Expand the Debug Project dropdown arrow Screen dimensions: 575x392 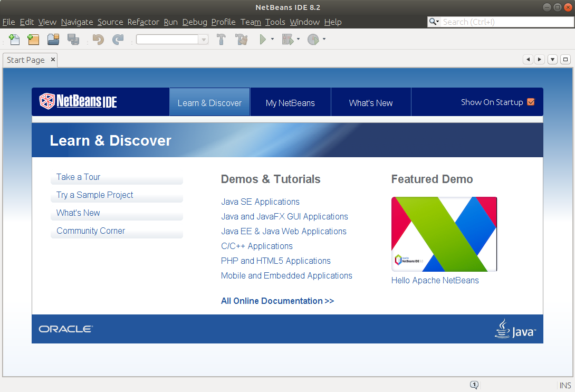pos(298,39)
